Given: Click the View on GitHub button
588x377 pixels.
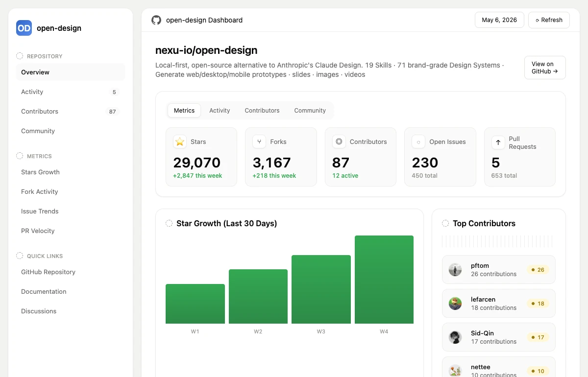Looking at the screenshot, I should point(545,68).
